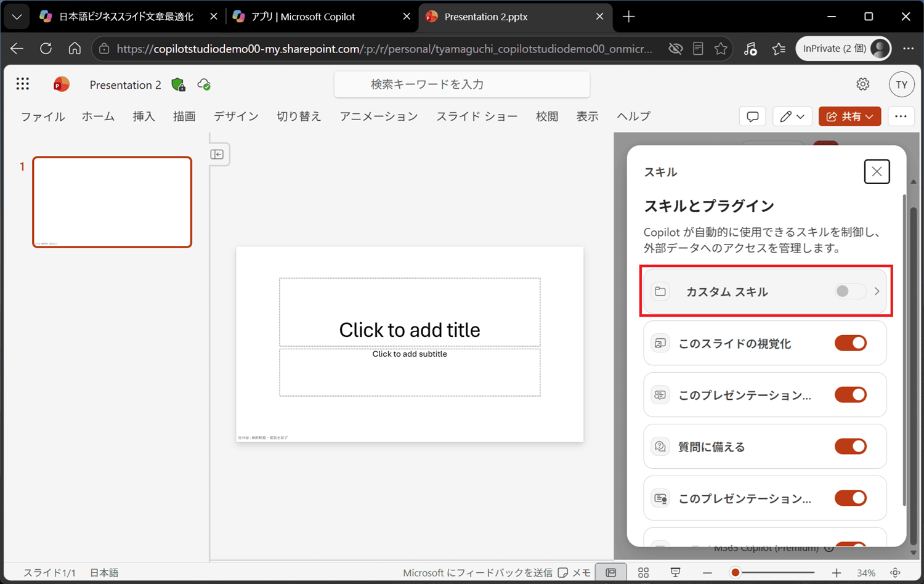Start slide show from status bar icon

coord(675,573)
